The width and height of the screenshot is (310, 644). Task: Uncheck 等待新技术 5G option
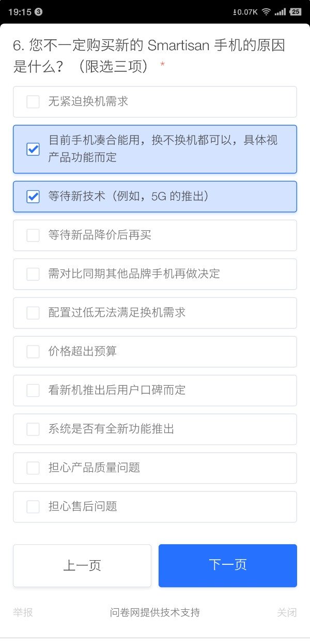pyautogui.click(x=33, y=197)
